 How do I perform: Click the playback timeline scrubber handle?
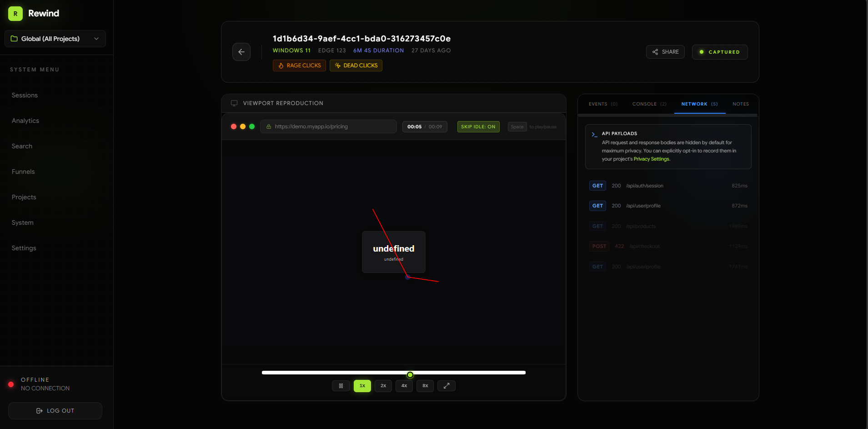(410, 375)
